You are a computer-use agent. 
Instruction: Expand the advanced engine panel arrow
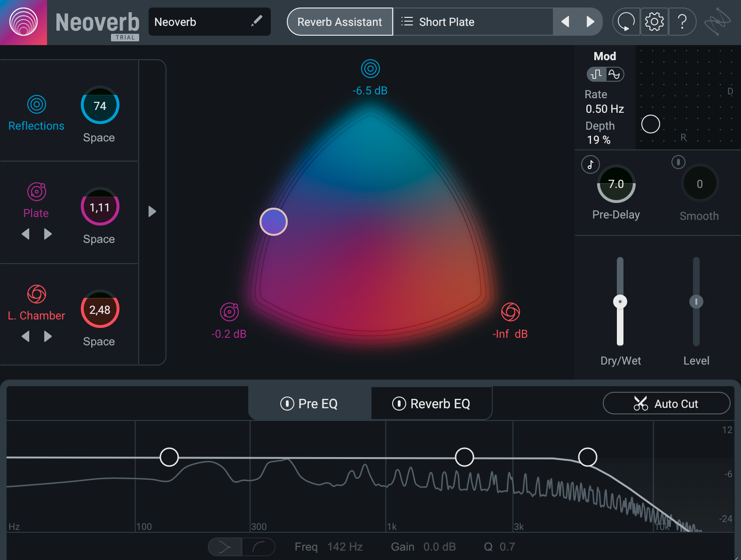pos(152,211)
